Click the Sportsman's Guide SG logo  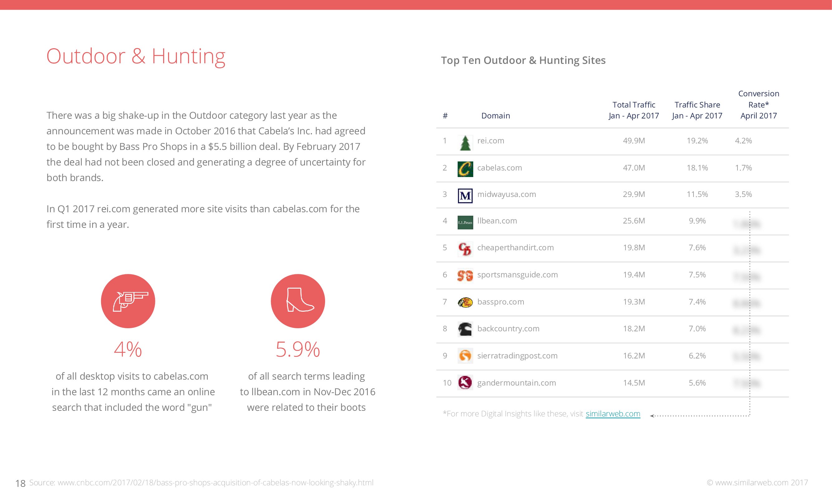click(x=465, y=276)
